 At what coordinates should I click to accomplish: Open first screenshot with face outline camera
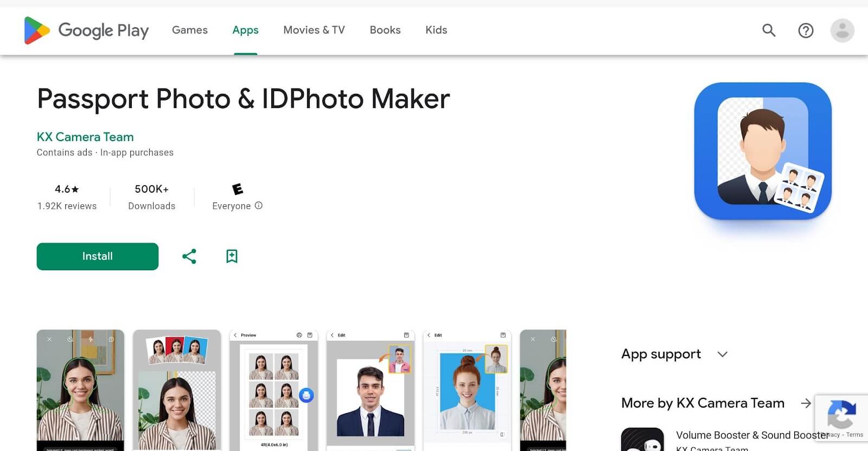[x=80, y=390]
